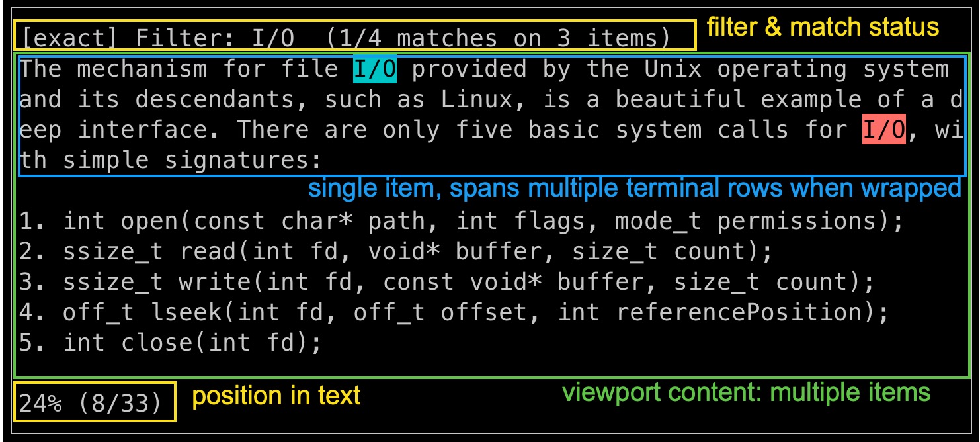Image resolution: width=980 pixels, height=442 pixels.
Task: Select the "int close(int fd);" line
Action: [170, 343]
